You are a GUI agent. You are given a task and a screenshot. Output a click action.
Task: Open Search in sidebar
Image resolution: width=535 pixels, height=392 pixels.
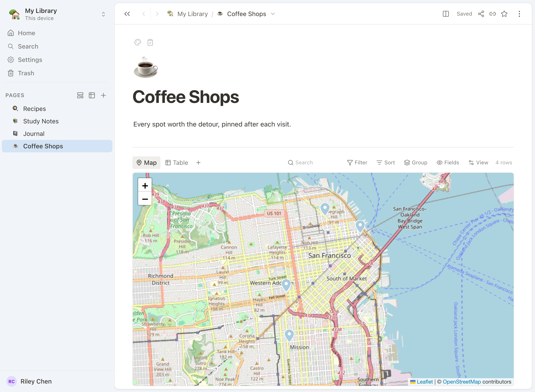[57, 46]
